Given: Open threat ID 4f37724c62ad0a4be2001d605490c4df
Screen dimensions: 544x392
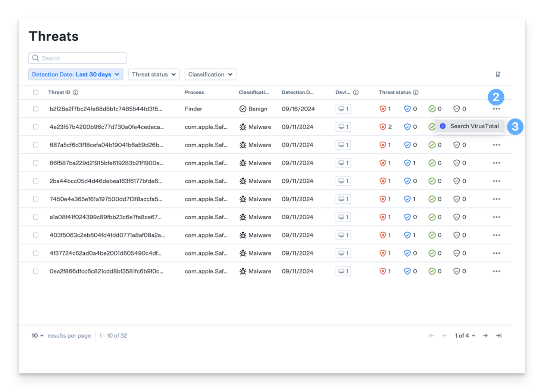Looking at the screenshot, I should [x=106, y=253].
